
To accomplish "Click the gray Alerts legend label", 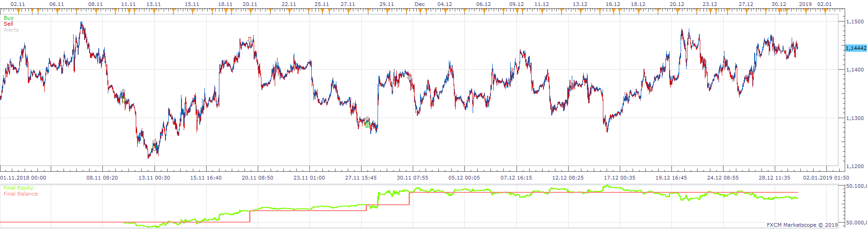I will click(11, 30).
